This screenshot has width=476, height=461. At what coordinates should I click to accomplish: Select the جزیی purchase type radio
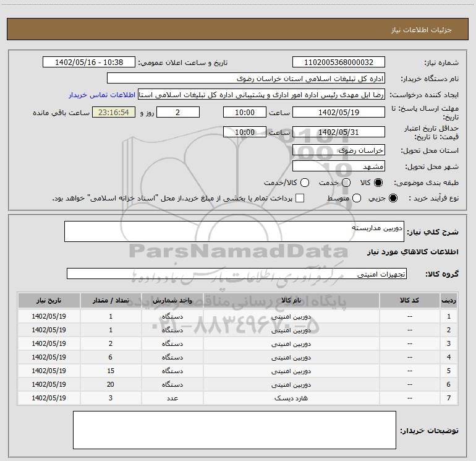393,198
